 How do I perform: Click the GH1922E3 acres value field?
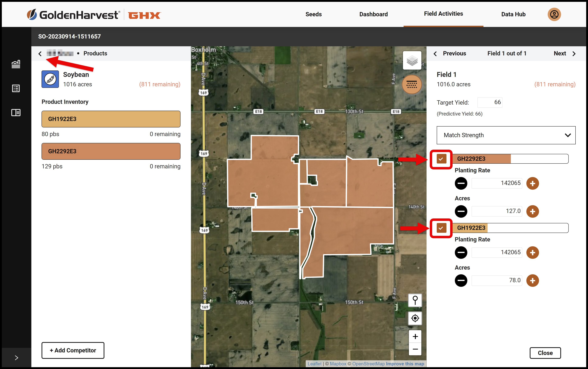pyautogui.click(x=497, y=280)
